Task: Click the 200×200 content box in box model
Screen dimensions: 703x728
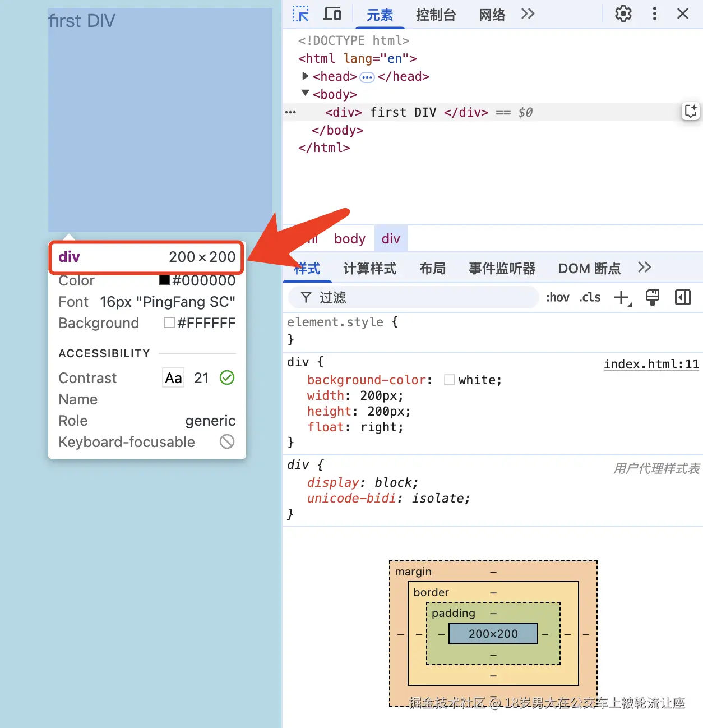Action: coord(493,634)
